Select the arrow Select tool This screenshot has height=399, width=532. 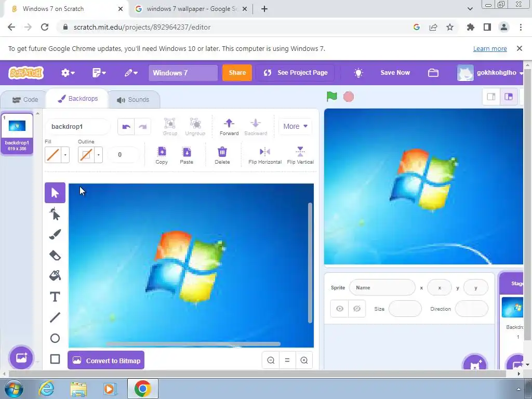[x=55, y=193]
